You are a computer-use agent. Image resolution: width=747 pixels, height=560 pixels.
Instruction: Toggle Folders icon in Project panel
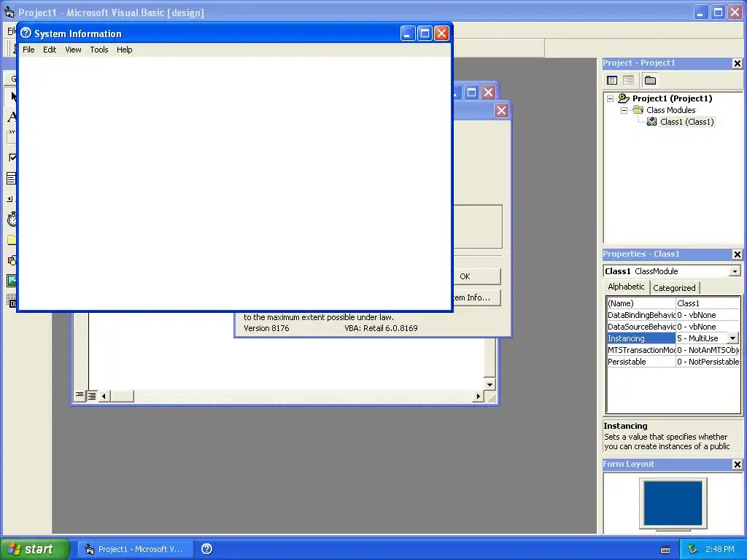pos(650,80)
